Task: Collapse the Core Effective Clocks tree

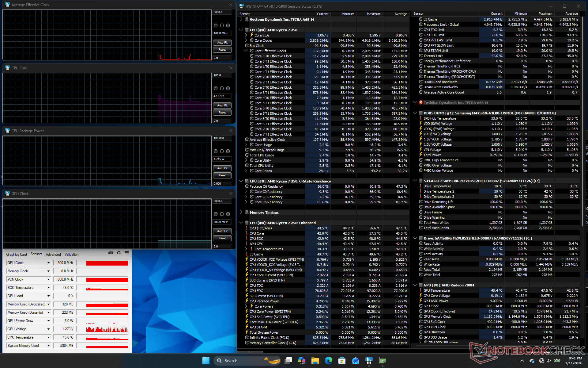Action: (246, 51)
